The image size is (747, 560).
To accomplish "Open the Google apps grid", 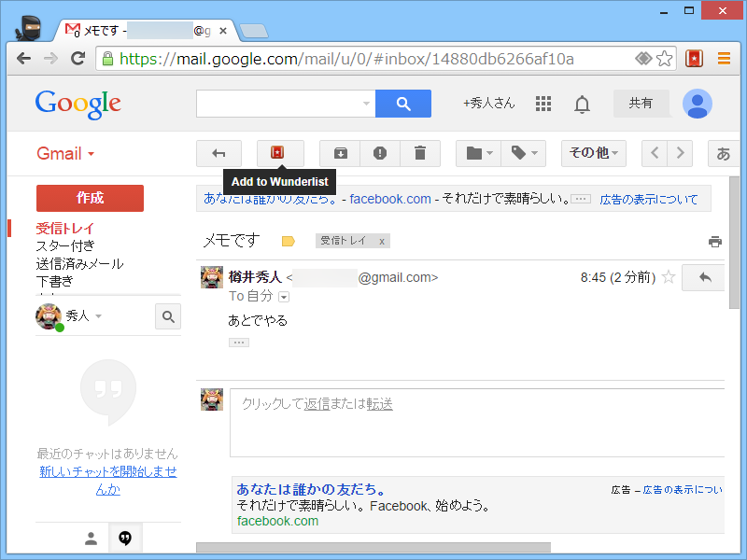I will point(543,104).
